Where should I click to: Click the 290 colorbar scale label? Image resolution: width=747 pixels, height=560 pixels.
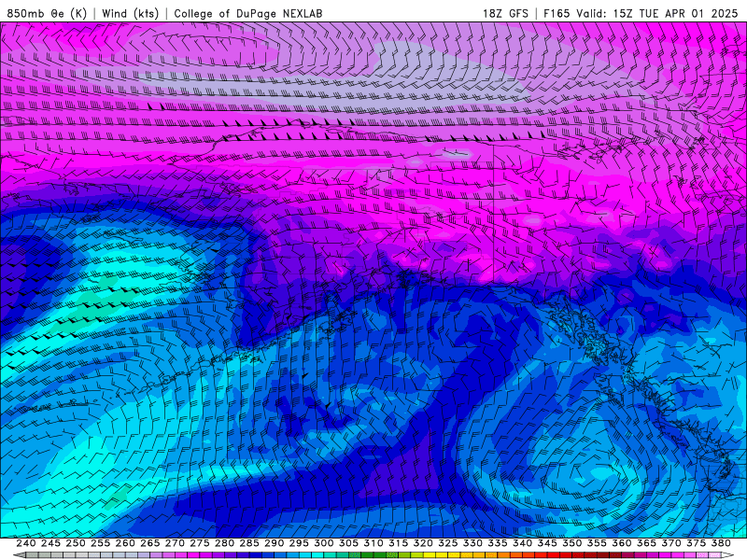pos(274,543)
